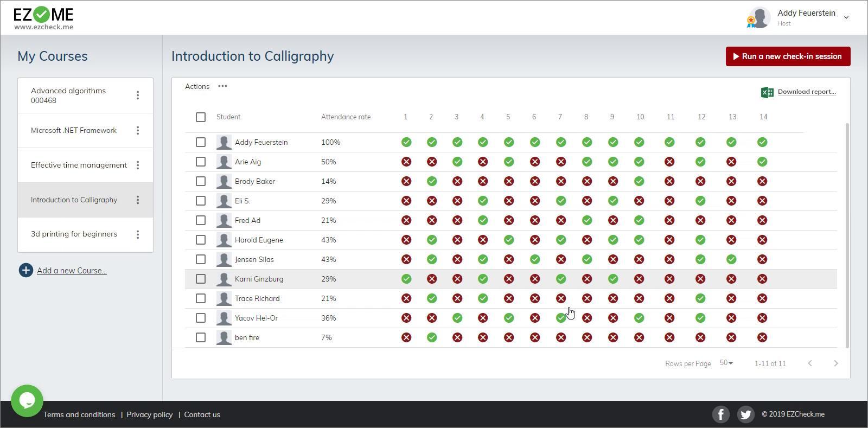Open Advanced algorithms course options menu
The width and height of the screenshot is (868, 428).
point(138,95)
